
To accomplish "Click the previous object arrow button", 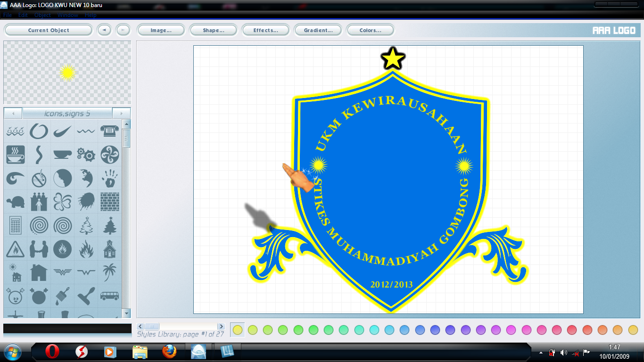I will click(x=104, y=30).
